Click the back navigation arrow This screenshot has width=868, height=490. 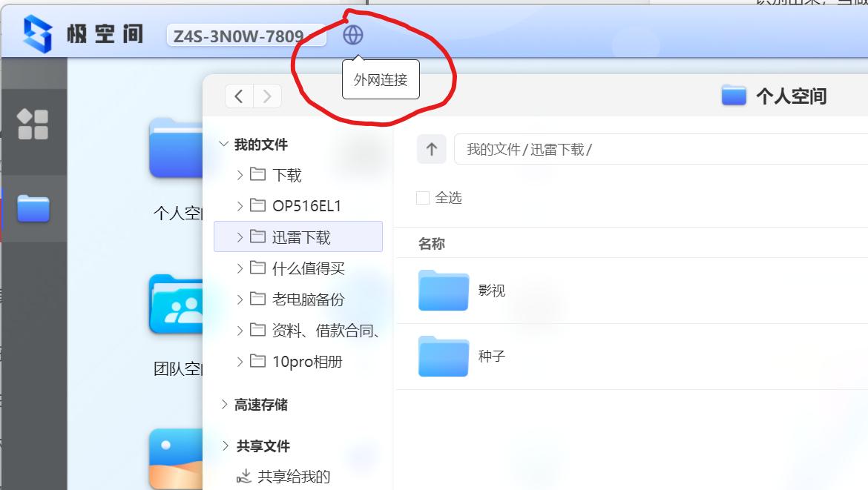[239, 96]
